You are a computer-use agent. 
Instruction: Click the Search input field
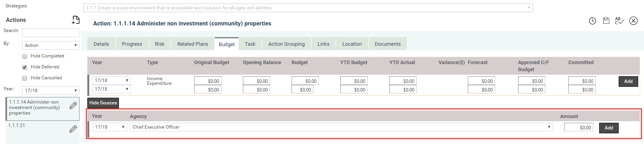(x=51, y=32)
